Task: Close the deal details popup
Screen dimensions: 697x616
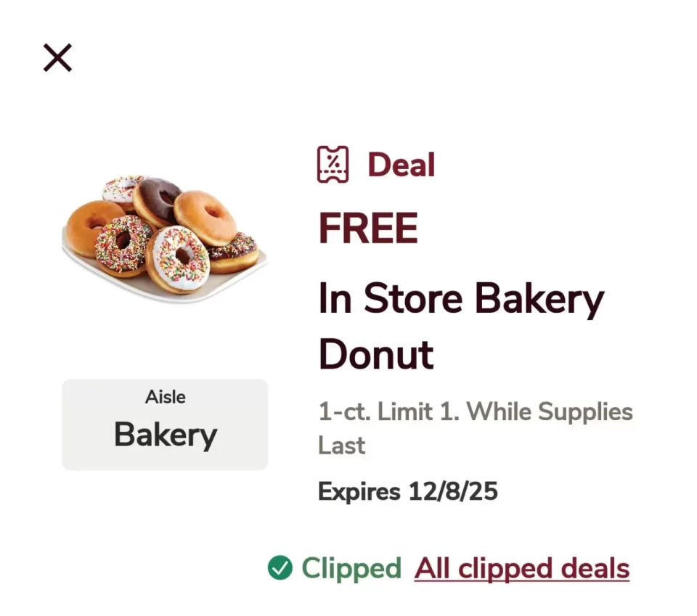Action: pos(57,57)
